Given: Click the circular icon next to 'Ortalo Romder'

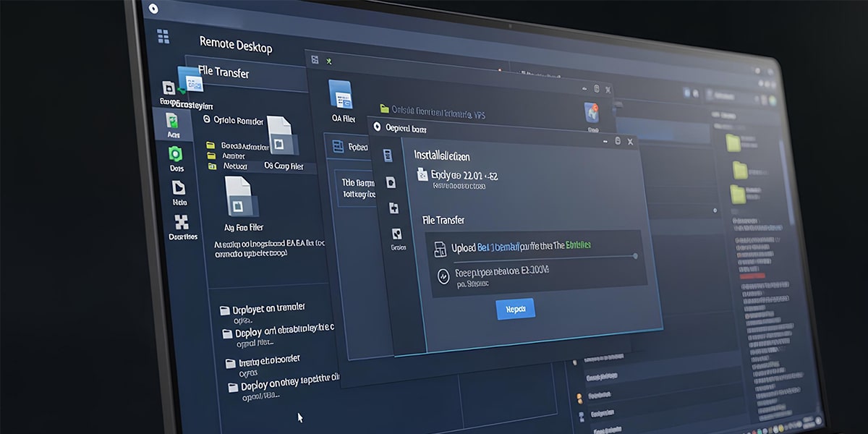Looking at the screenshot, I should coord(206,119).
